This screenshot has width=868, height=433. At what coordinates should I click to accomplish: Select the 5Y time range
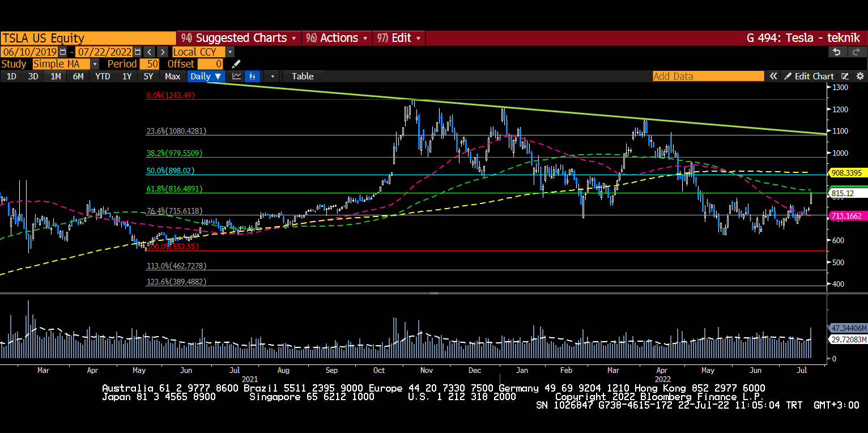coord(148,76)
